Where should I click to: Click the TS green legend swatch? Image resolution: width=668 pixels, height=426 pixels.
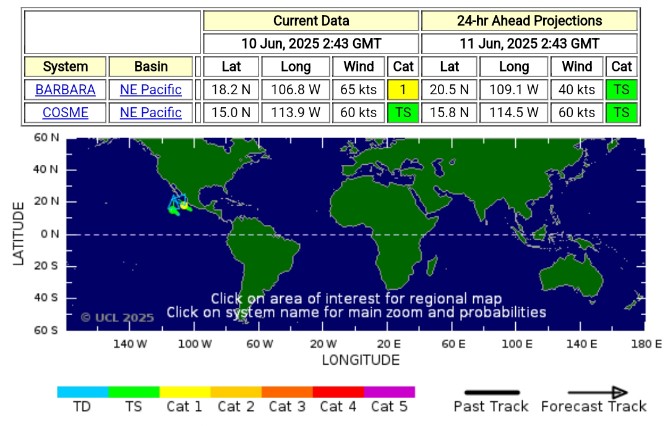point(134,392)
